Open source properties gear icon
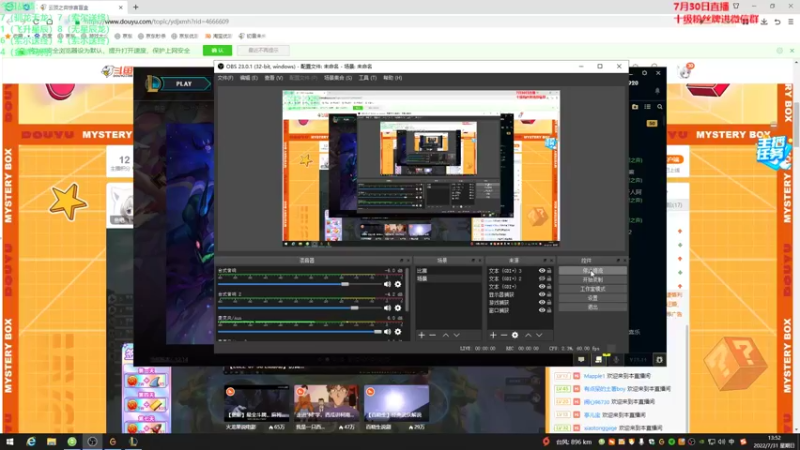 pyautogui.click(x=515, y=335)
